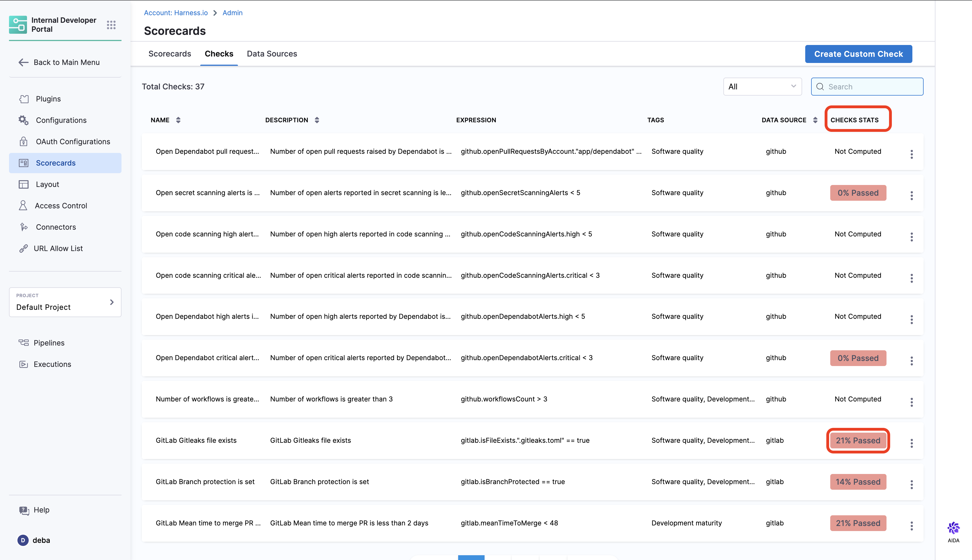Sort by Description column arrows

pyautogui.click(x=317, y=120)
